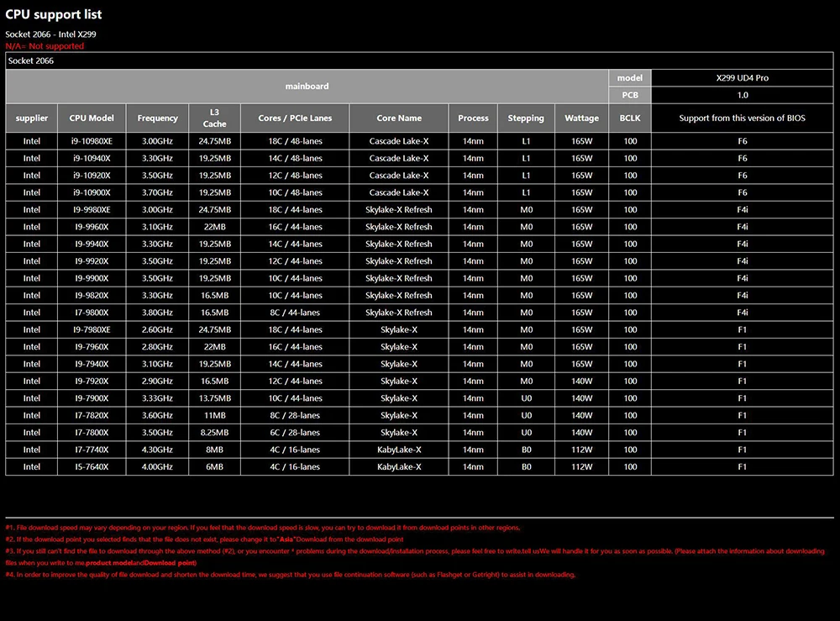This screenshot has height=621, width=840.
Task: Click the 3.33GHz frequency cell
Action: point(158,398)
